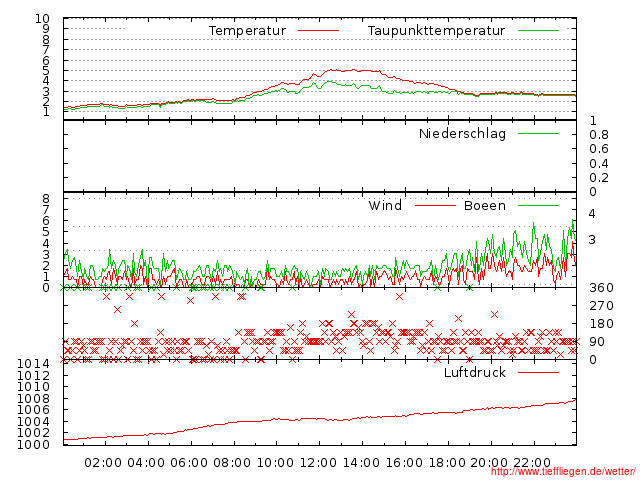The image size is (640, 480).
Task: Click the 270 wind direction axis label
Action: point(601,306)
